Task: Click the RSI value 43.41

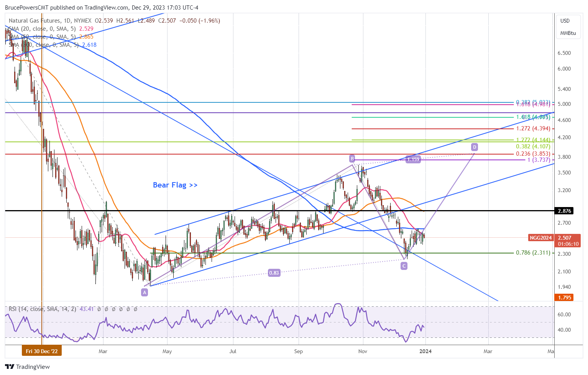Action: pos(87,309)
